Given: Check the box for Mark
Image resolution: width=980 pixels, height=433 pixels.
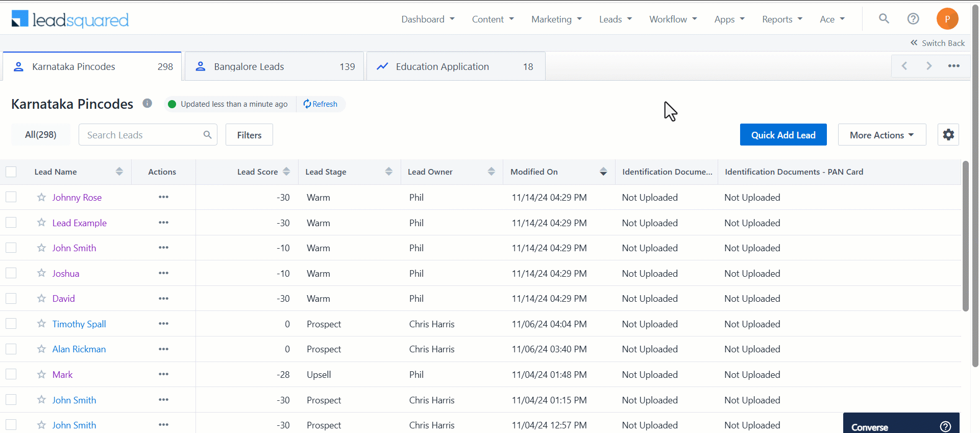Looking at the screenshot, I should 11,374.
